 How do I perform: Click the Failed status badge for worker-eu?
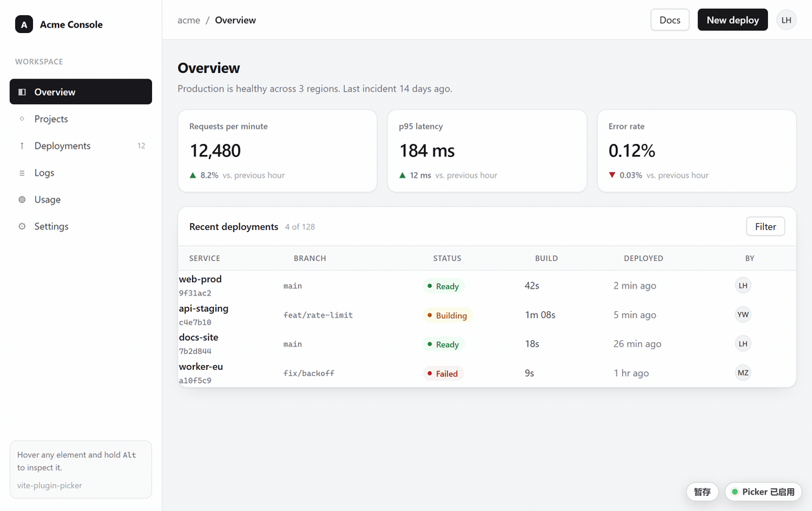pos(442,374)
